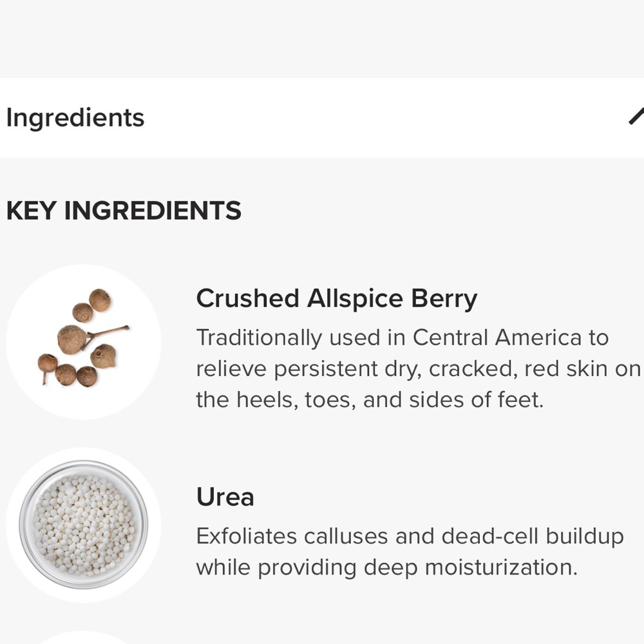Select the Urea ingredient title
Screen dimensions: 644x644
tap(225, 497)
